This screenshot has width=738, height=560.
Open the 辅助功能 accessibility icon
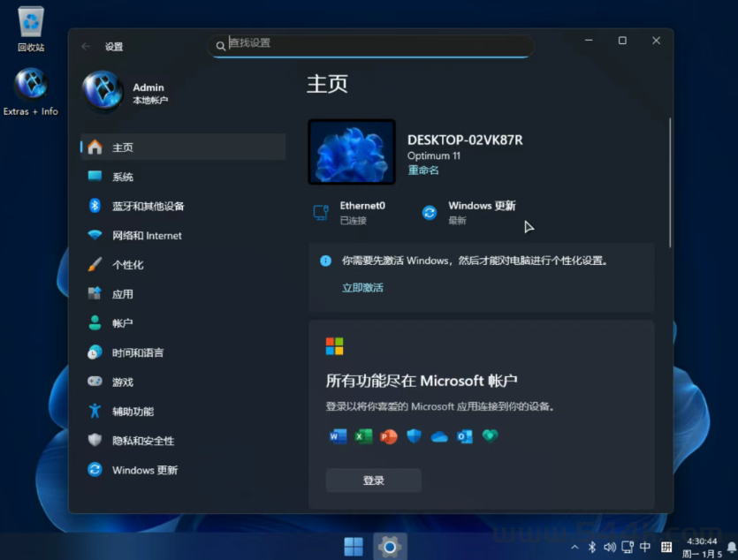pyautogui.click(x=95, y=411)
